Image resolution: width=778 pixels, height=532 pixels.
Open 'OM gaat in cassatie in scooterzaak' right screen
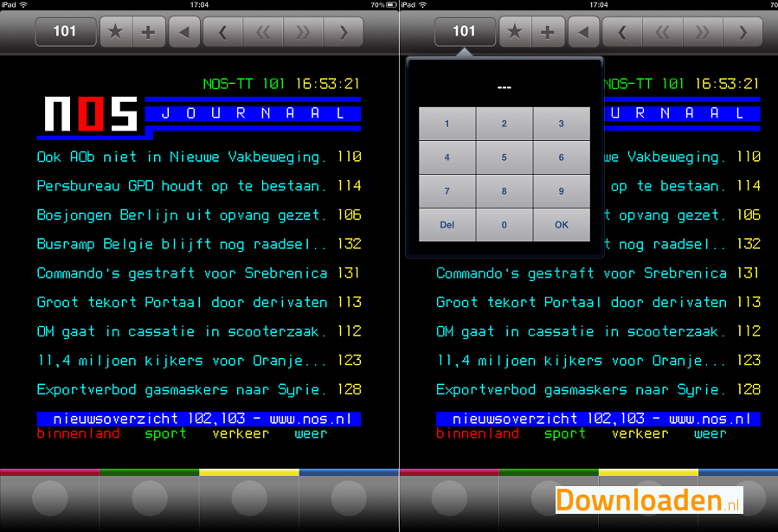pyautogui.click(x=598, y=331)
